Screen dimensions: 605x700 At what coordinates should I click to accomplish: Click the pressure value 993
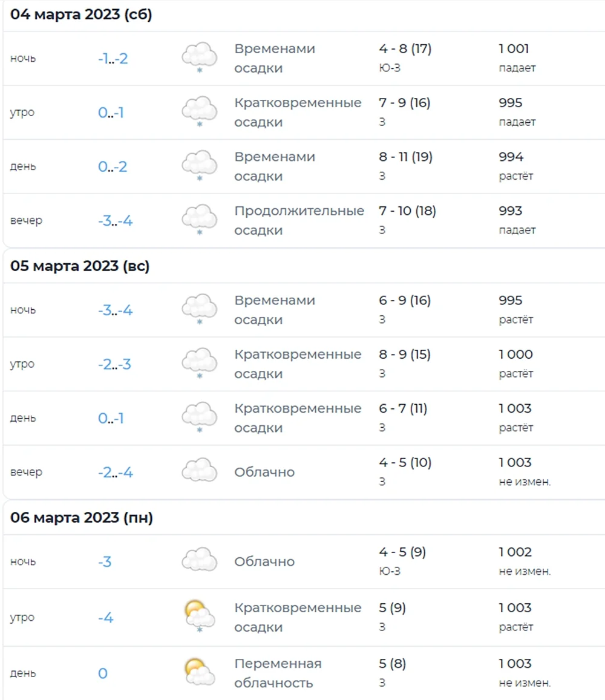tap(510, 211)
